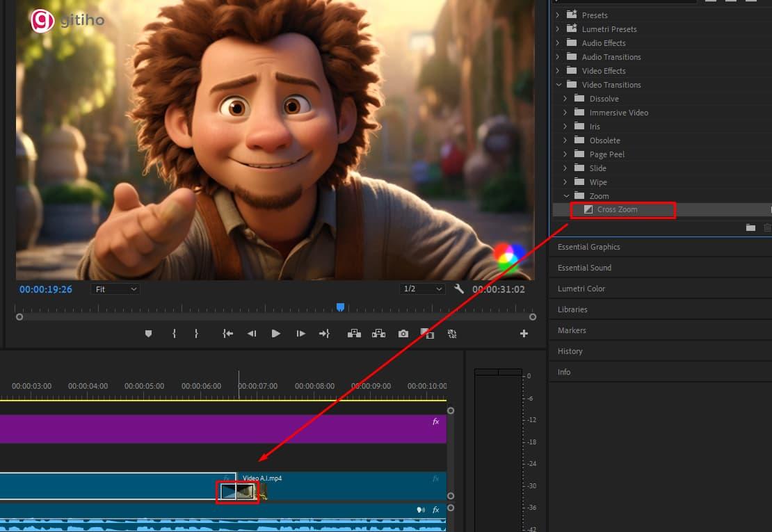Collapse the Zoom transitions folder
The image size is (772, 532).
[565, 195]
